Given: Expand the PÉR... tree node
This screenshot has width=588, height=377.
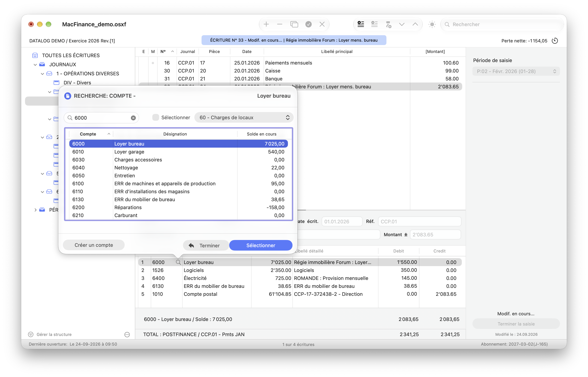Looking at the screenshot, I should (35, 210).
